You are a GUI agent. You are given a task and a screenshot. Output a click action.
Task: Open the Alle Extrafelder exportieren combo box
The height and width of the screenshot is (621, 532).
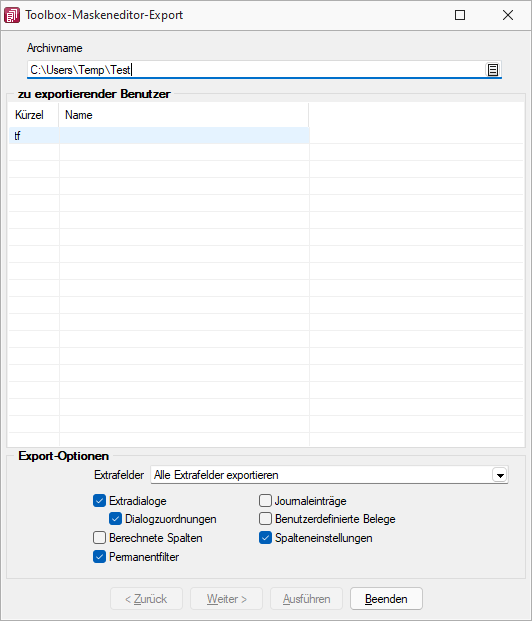coord(329,475)
